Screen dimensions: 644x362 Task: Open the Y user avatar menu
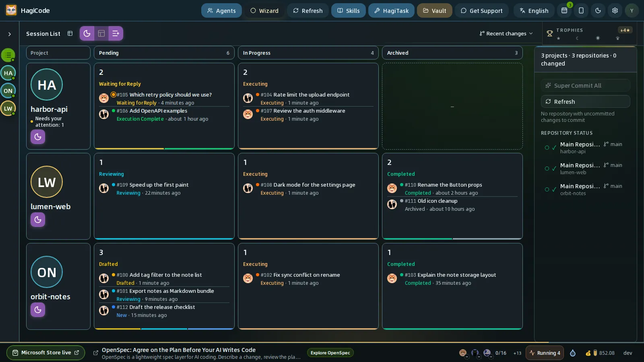(632, 10)
